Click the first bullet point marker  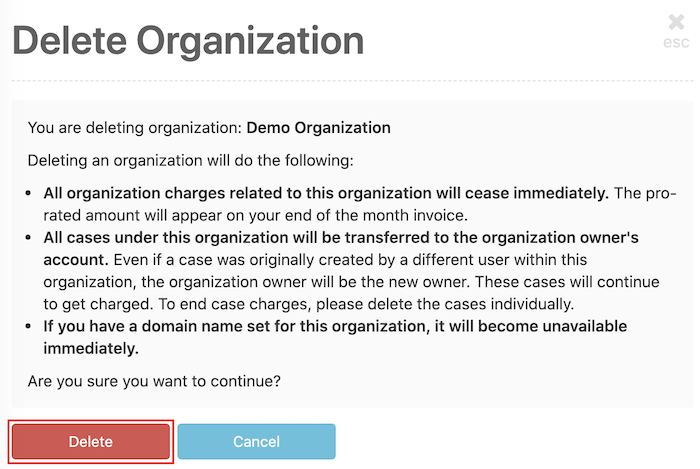pyautogui.click(x=33, y=192)
